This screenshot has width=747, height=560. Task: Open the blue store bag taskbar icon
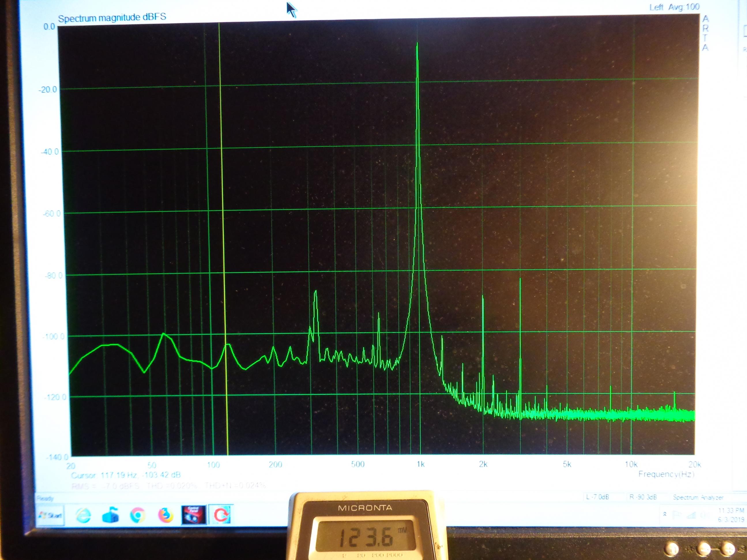click(x=110, y=515)
